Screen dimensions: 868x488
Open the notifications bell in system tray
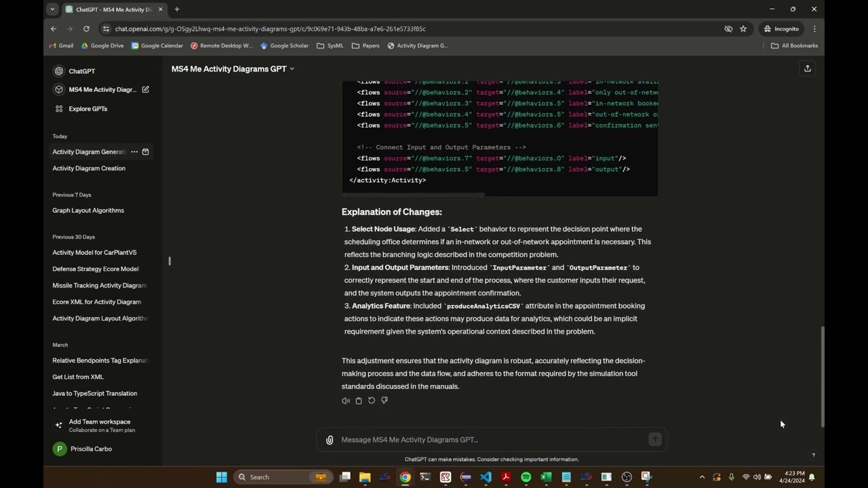(812, 477)
